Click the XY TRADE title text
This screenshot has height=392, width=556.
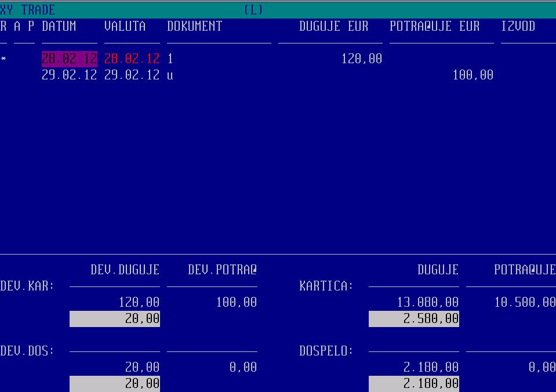click(x=28, y=10)
